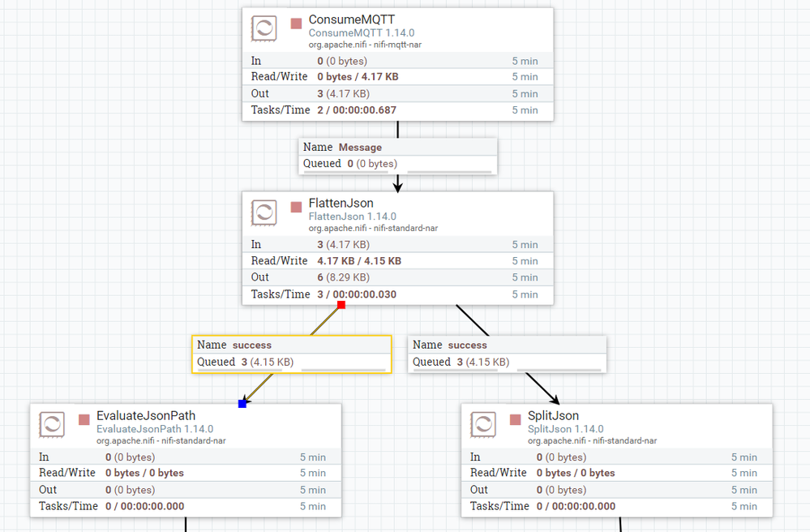Click org.apache.nifi - nifi-mqtt-nar bundle text
Viewport: 810px width, 532px height.
(365, 45)
